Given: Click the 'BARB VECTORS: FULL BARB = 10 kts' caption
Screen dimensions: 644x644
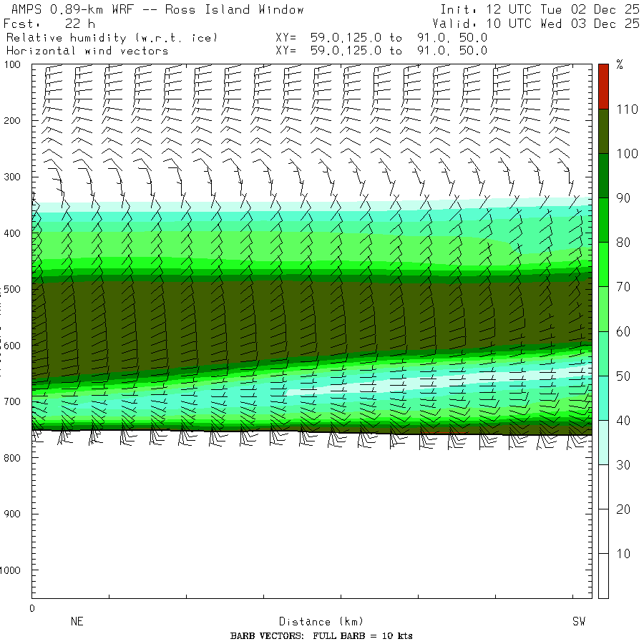Looking at the screenshot, I should click(x=321, y=636).
